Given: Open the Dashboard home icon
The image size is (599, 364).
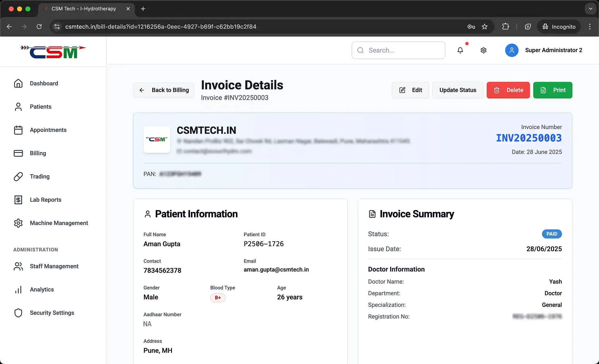Looking at the screenshot, I should tap(18, 83).
